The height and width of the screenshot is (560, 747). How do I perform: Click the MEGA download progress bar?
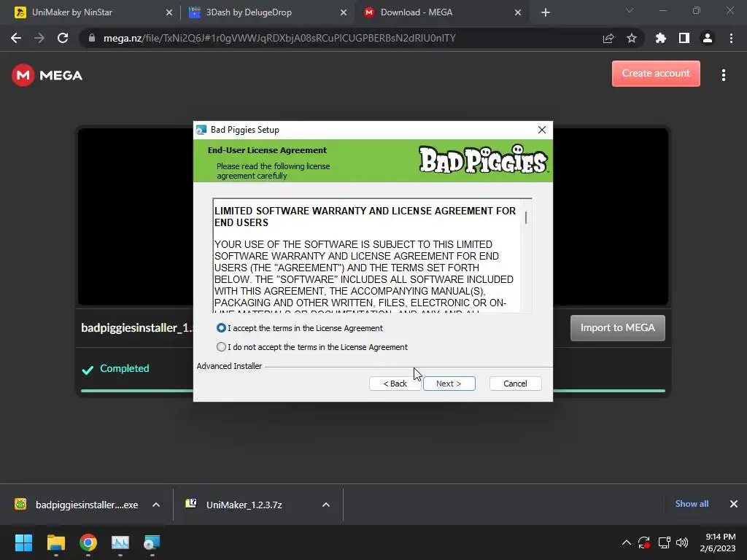373,391
